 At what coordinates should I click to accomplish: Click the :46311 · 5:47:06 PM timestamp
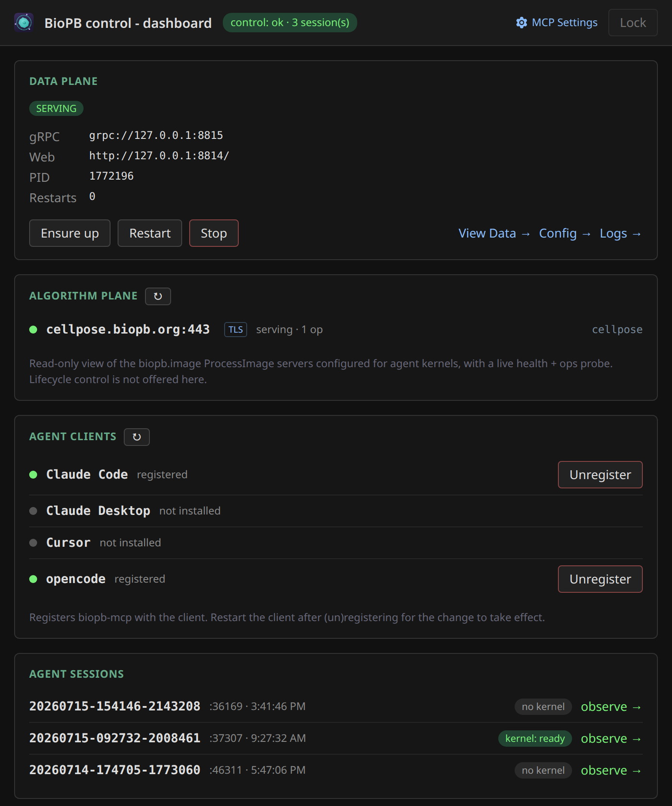(x=257, y=770)
